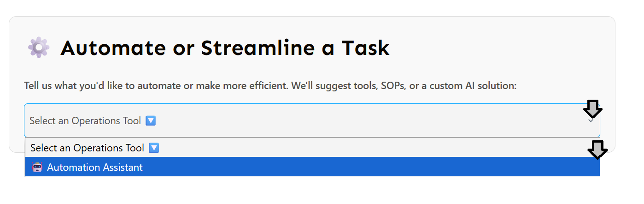Choose the Automation Assistant option

click(x=95, y=167)
